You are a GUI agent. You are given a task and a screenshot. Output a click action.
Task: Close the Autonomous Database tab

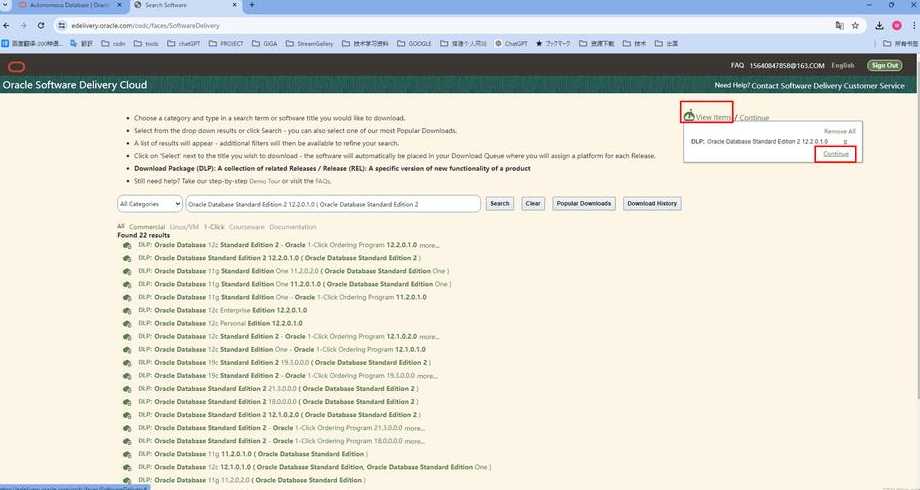pos(120,5)
